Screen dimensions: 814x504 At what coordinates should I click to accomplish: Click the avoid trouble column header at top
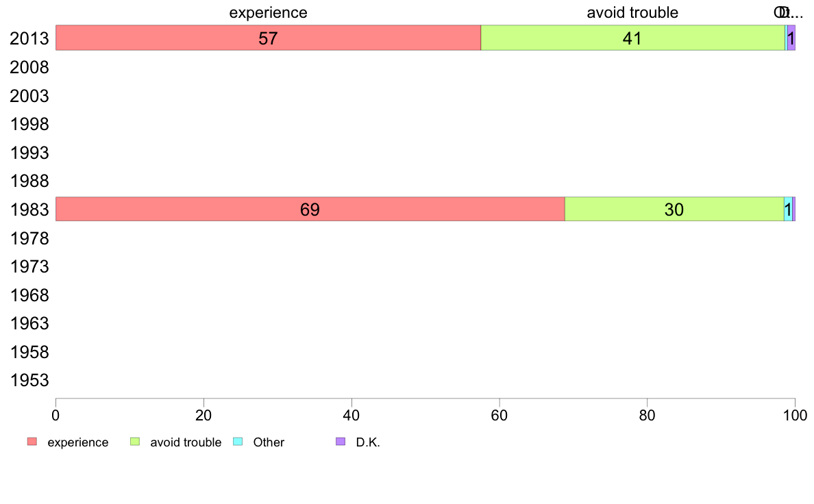(x=632, y=12)
